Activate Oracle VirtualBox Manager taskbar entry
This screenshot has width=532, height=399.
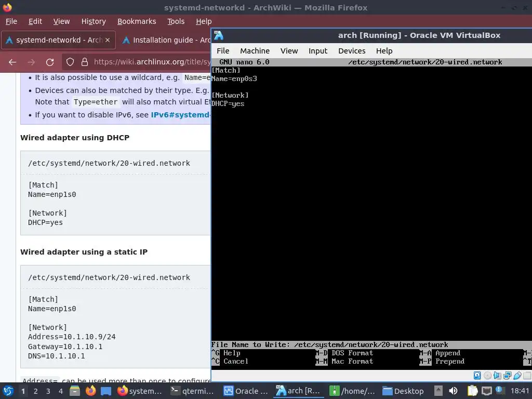tap(246, 391)
